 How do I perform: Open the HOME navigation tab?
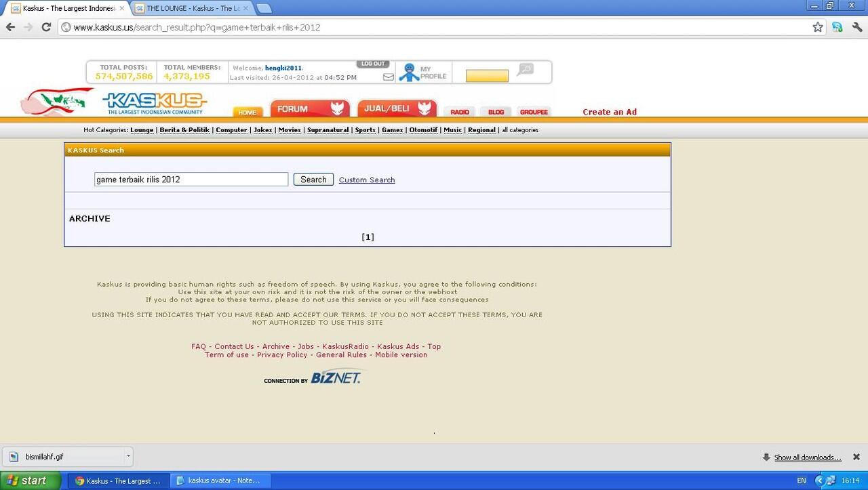pyautogui.click(x=248, y=112)
